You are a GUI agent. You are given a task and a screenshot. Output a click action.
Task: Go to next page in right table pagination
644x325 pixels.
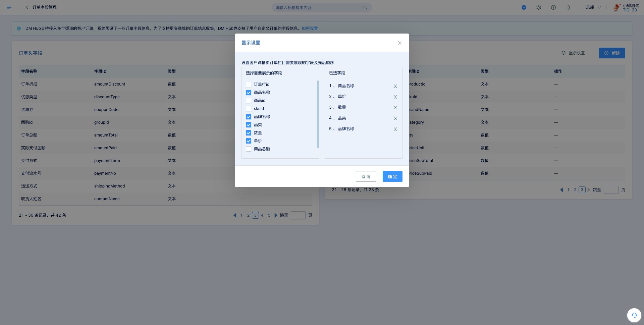[589, 190]
